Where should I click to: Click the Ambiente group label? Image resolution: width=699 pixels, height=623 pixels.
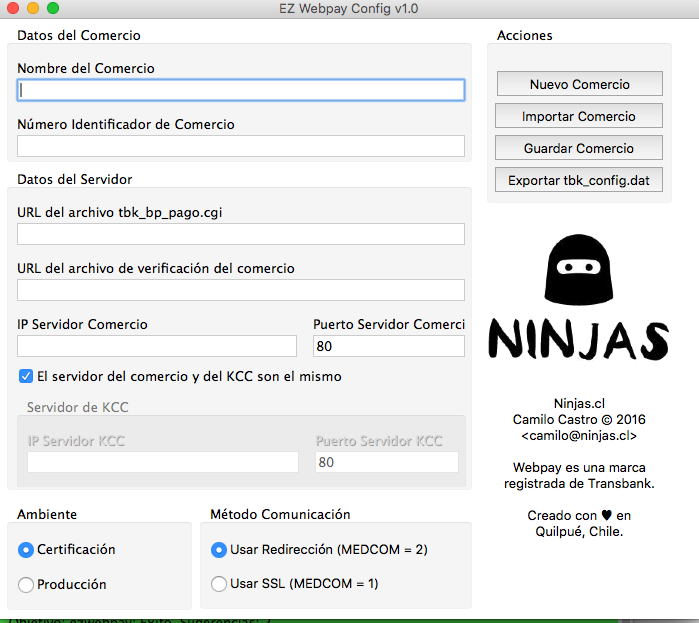pyautogui.click(x=47, y=514)
